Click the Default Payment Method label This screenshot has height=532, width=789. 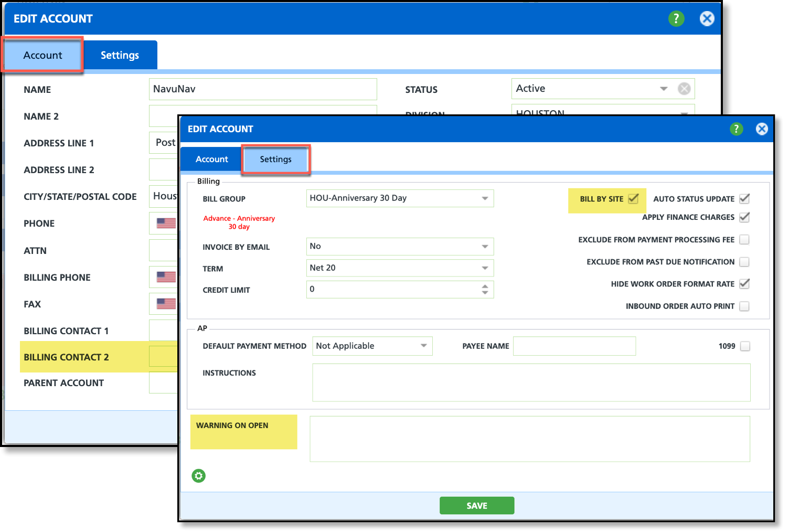pos(254,346)
